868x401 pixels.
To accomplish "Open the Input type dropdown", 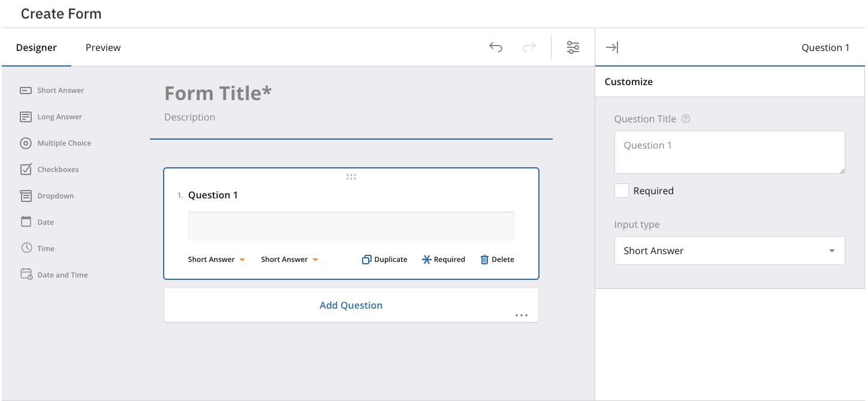I will pyautogui.click(x=730, y=251).
